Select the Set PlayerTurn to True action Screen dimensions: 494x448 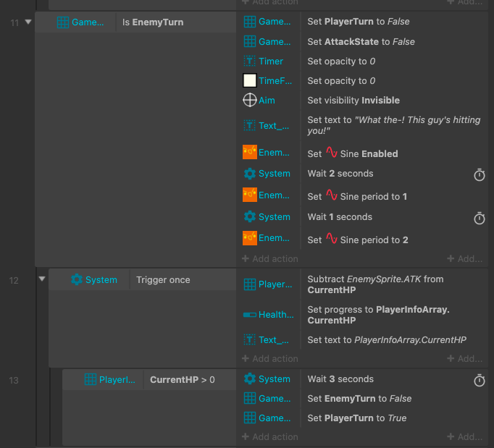(357, 418)
